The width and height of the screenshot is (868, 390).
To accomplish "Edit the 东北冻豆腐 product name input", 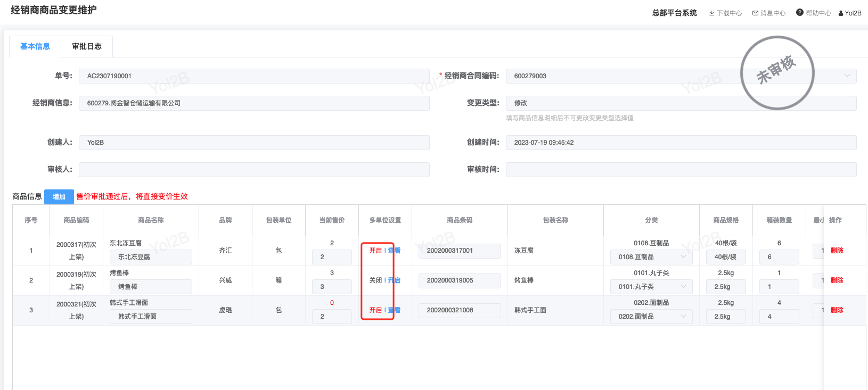I will point(151,257).
